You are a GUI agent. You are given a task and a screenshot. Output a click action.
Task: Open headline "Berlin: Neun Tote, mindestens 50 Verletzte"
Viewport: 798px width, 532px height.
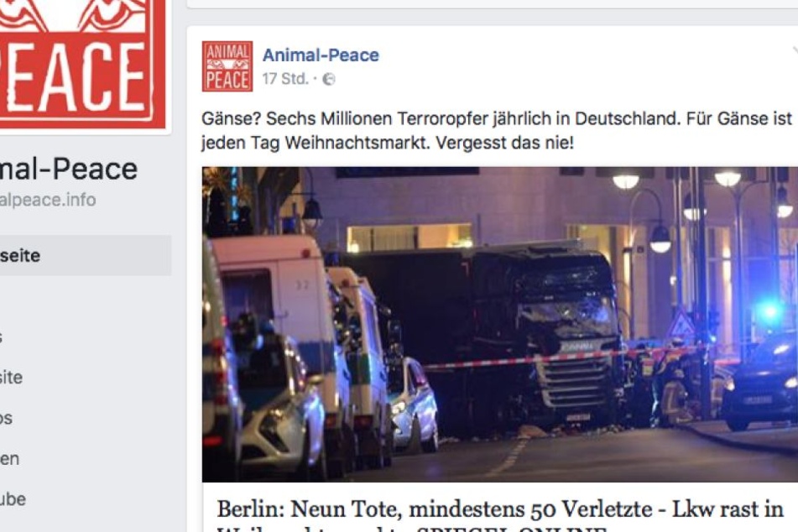[x=434, y=509]
